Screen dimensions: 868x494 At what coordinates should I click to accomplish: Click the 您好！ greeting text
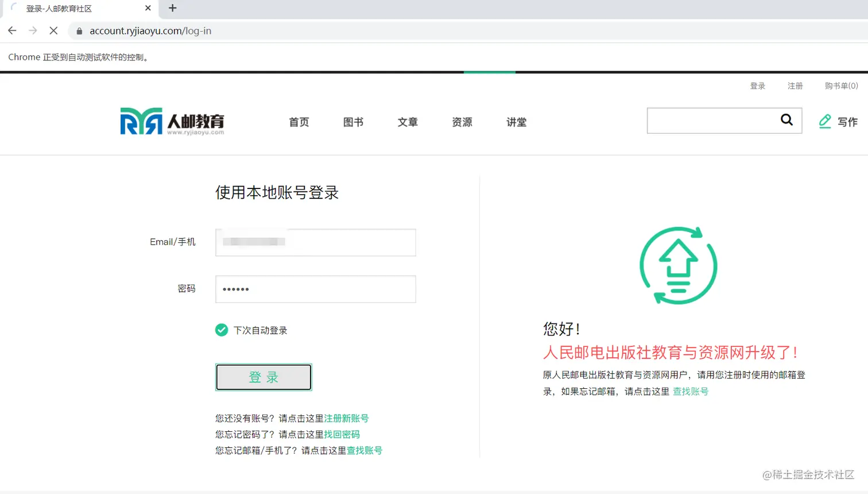pyautogui.click(x=561, y=329)
